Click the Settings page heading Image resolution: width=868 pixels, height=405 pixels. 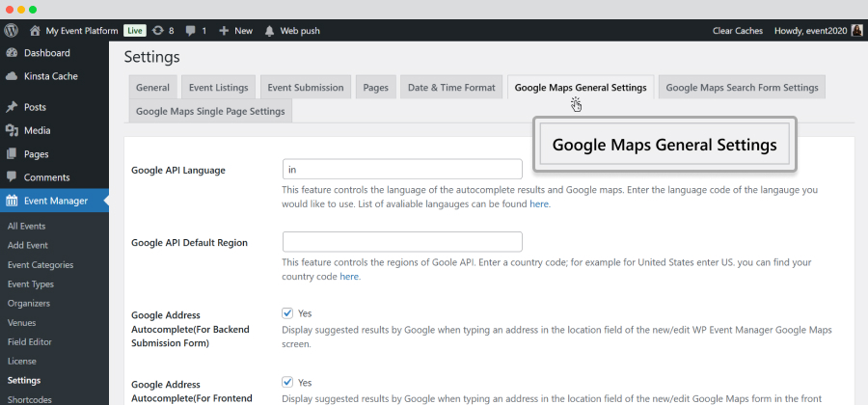coord(151,57)
